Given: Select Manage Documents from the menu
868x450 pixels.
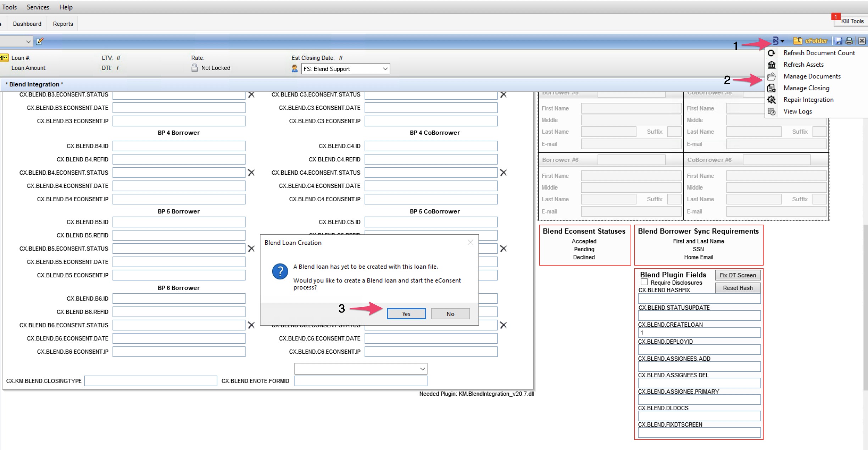Looking at the screenshot, I should pos(812,77).
